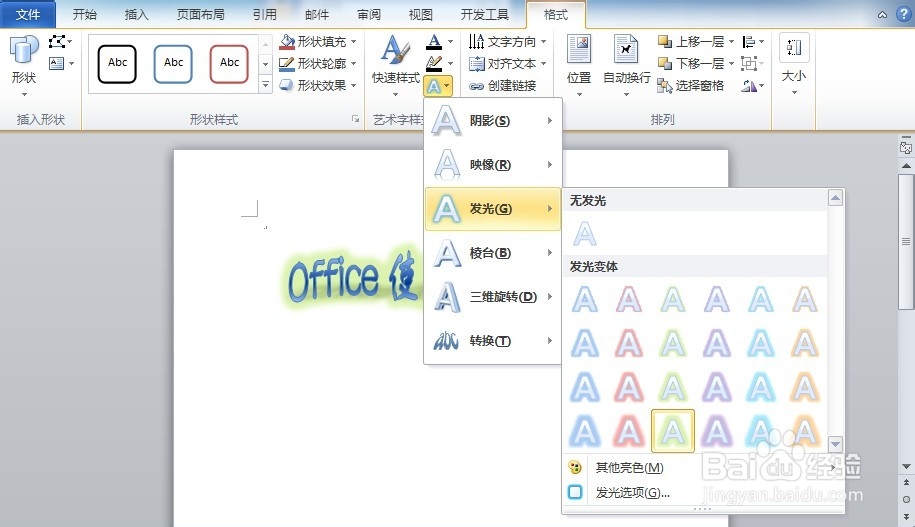Select last row red glow variant
915x527 pixels.
[x=628, y=431]
